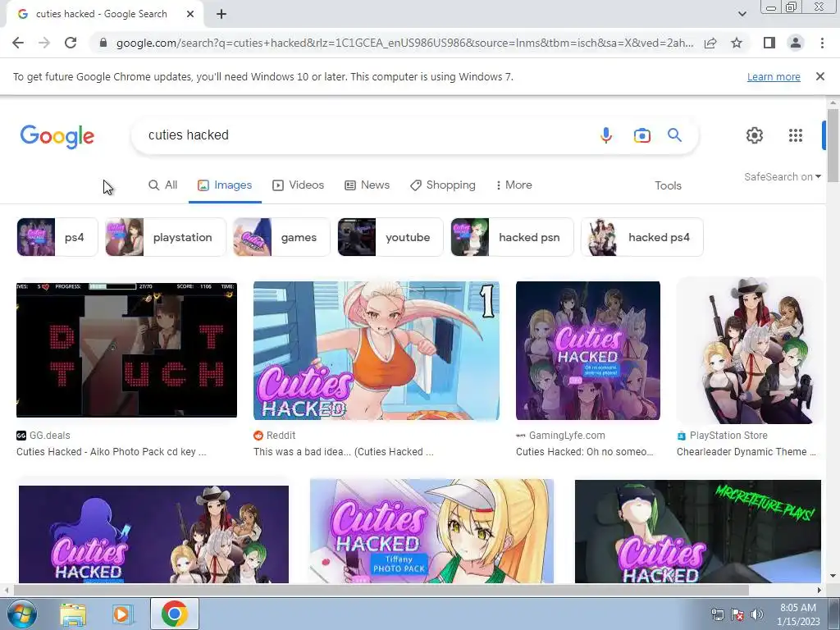Filter results by 'hacked ps4' chip
This screenshot has height=630, width=840.
pos(641,237)
